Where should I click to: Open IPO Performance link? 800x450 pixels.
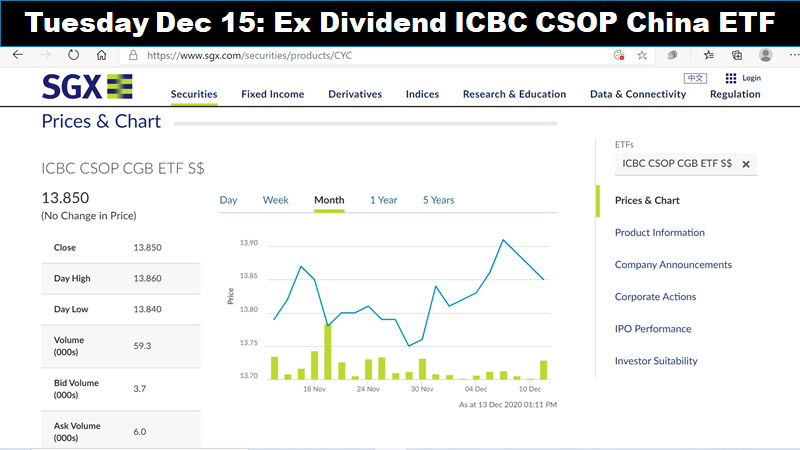coord(653,329)
